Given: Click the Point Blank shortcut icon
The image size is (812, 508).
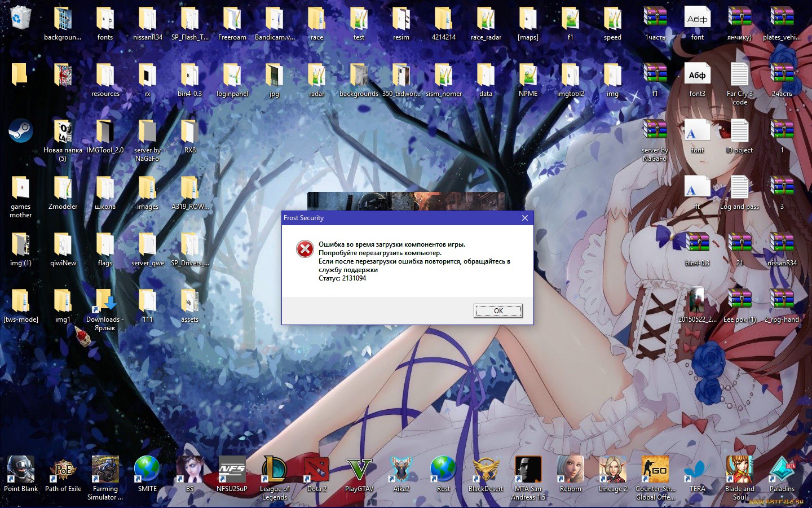Looking at the screenshot, I should coord(20,470).
